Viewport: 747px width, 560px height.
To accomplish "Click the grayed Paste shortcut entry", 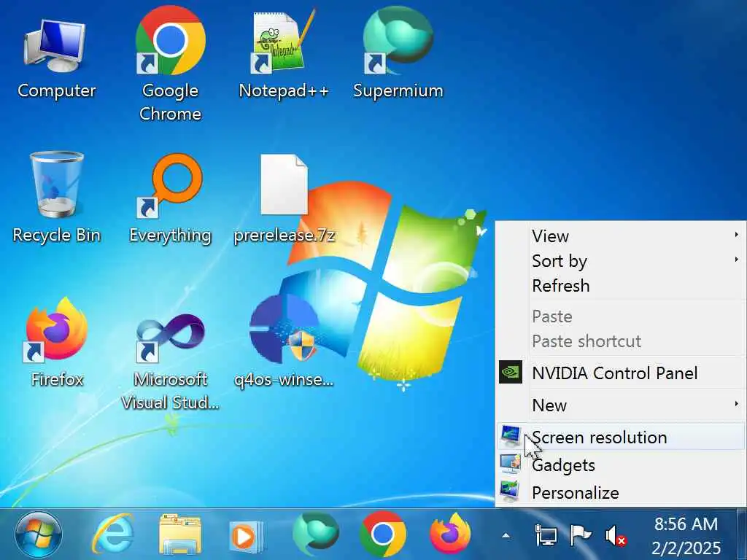I will [x=621, y=341].
